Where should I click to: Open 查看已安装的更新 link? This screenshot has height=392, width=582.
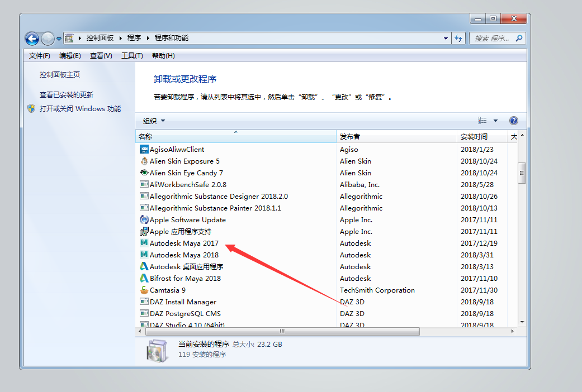pyautogui.click(x=67, y=95)
